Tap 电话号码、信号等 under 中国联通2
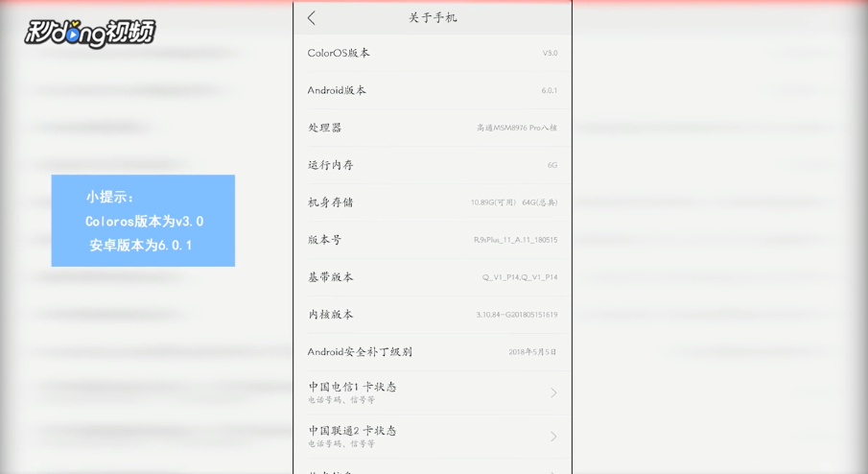Image resolution: width=868 pixels, height=474 pixels. pyautogui.click(x=341, y=443)
